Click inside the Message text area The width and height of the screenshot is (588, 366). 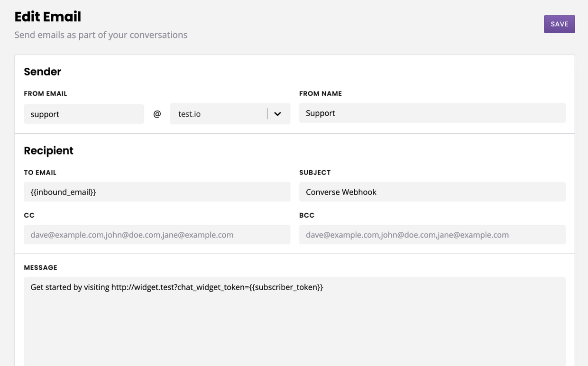294,321
